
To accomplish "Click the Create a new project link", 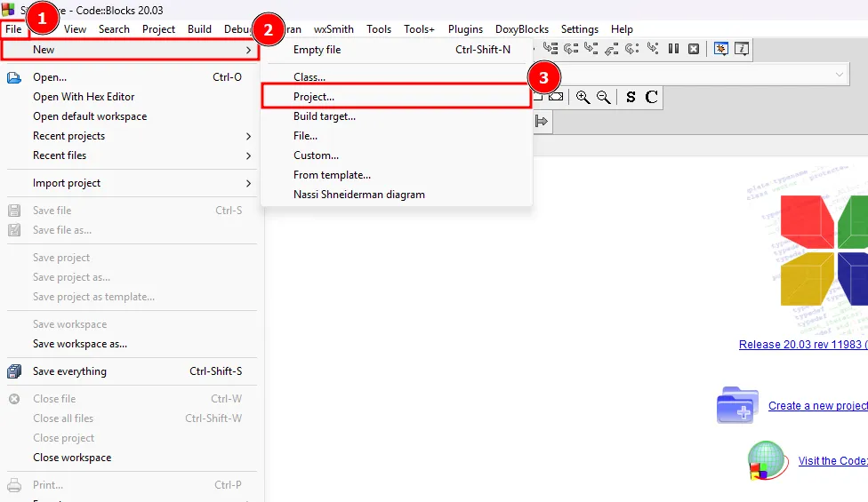I will tap(817, 406).
